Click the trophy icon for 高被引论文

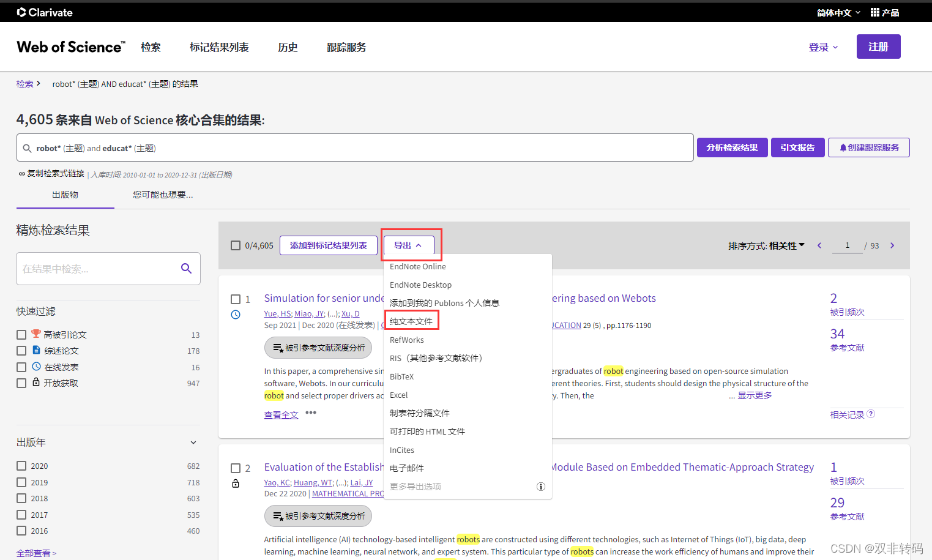click(x=36, y=334)
